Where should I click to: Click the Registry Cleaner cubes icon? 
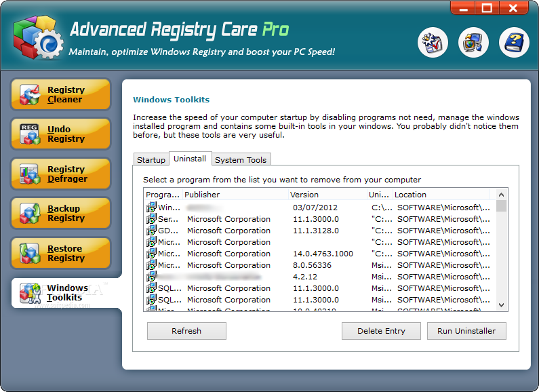point(30,94)
